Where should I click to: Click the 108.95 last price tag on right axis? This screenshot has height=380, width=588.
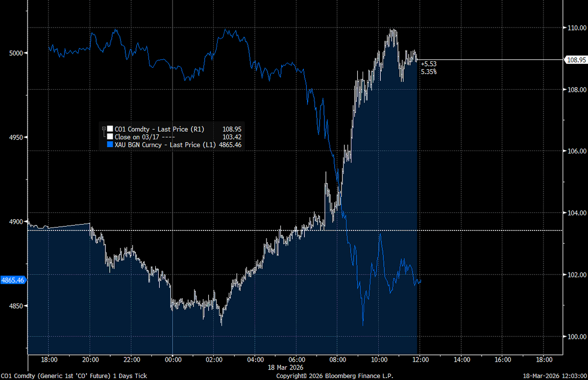coord(576,60)
